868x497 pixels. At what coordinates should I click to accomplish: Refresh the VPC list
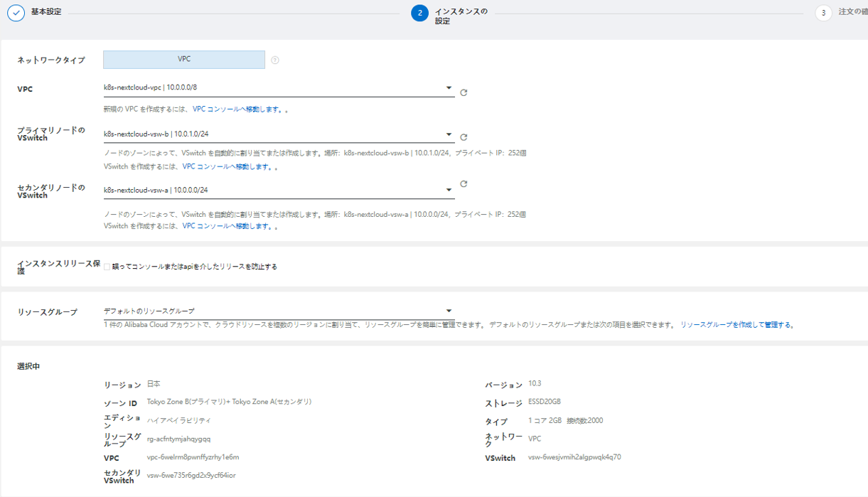[464, 92]
